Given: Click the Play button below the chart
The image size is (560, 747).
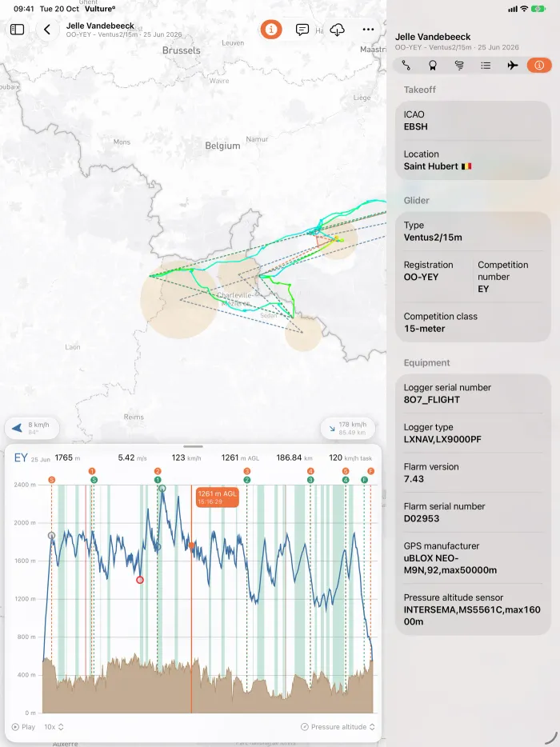Looking at the screenshot, I should [x=23, y=727].
